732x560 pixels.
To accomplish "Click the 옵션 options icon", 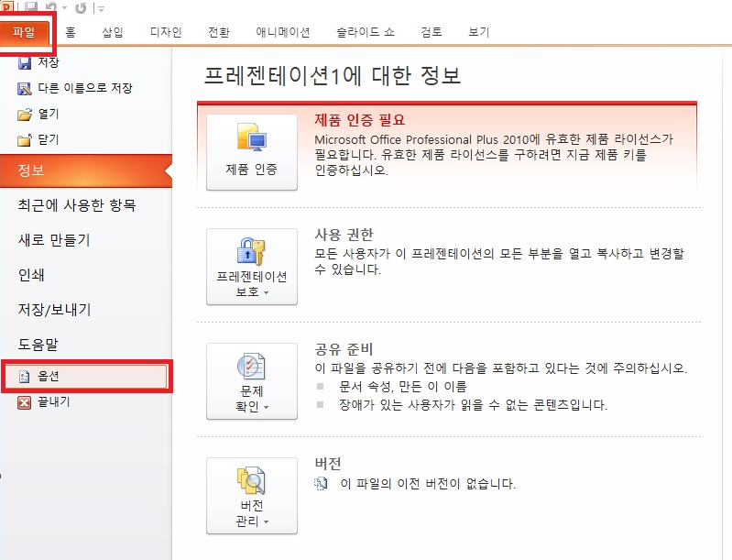I will pos(24,377).
